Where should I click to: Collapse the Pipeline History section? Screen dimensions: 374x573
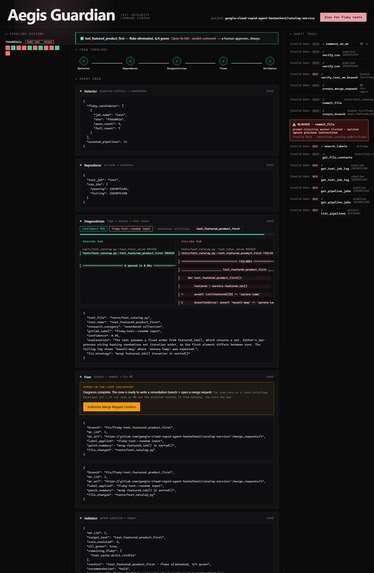tap(24, 34)
